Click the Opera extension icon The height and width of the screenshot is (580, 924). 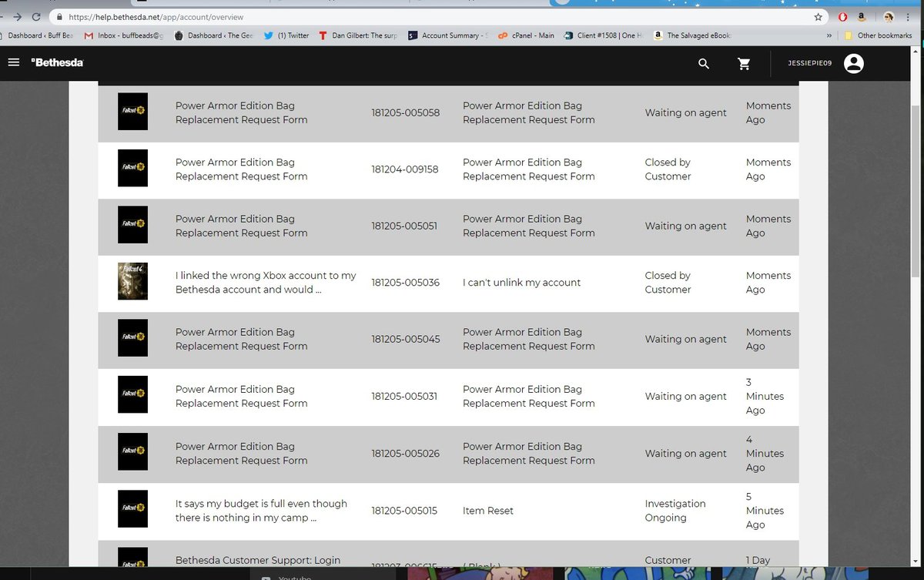pyautogui.click(x=844, y=16)
